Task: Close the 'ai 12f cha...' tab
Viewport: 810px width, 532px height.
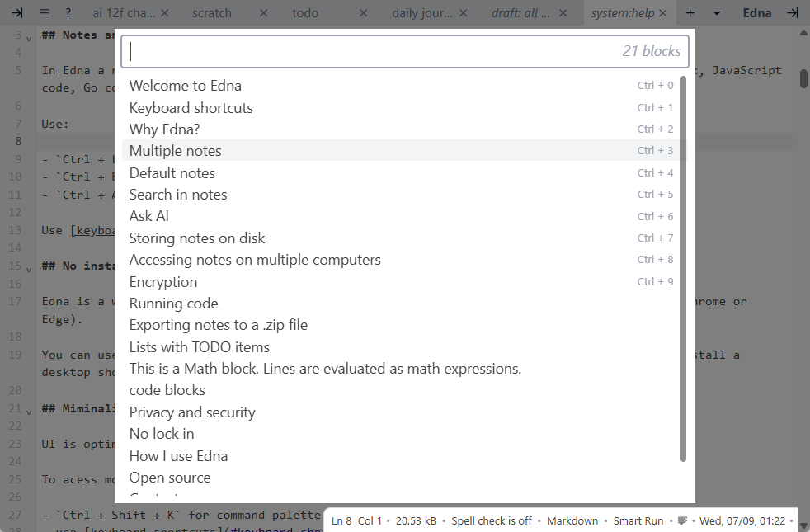Action: click(165, 13)
